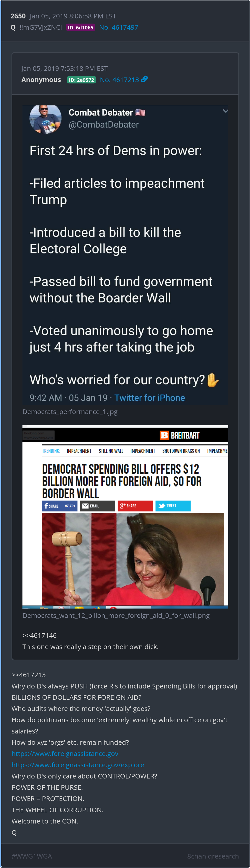Click the Democrats_performance_1.jpg filename
The image size is (250, 868).
click(x=70, y=412)
